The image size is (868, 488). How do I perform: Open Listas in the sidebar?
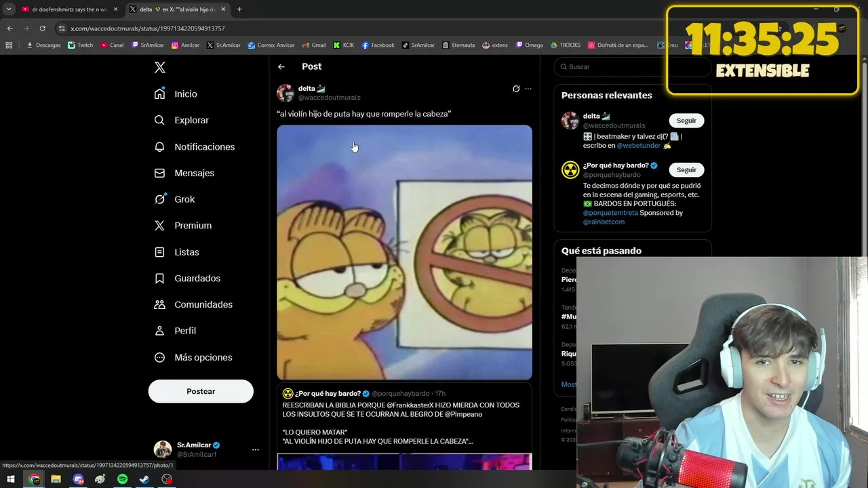point(176,251)
